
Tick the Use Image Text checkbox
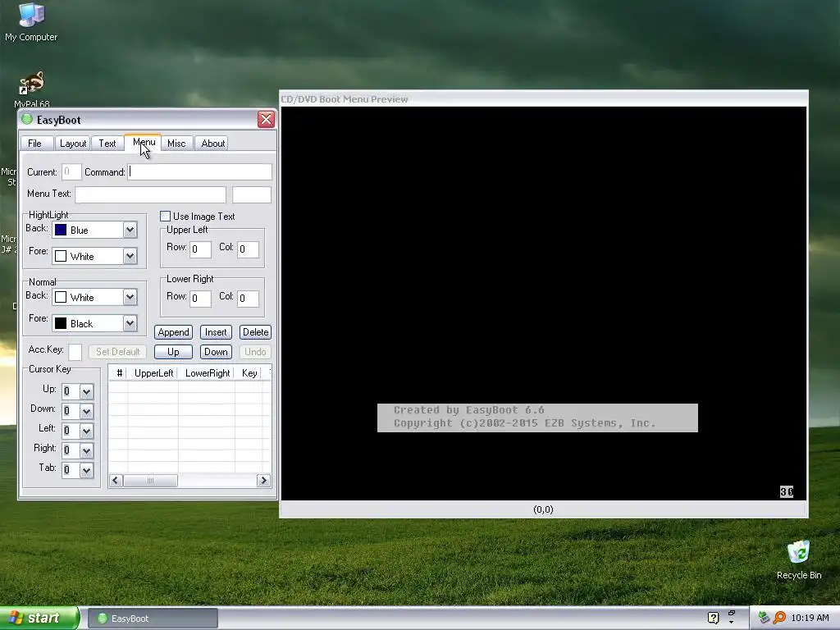point(165,216)
